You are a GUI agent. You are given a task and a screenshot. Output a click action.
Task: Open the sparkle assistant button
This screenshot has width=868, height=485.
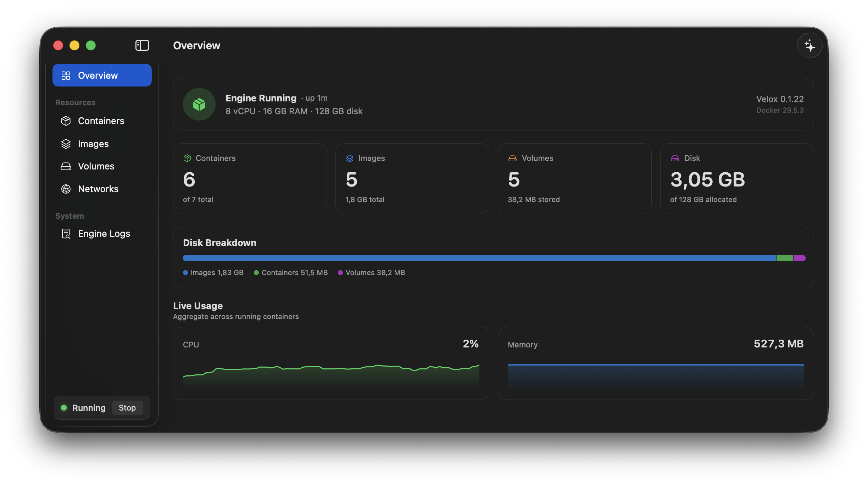tap(809, 46)
